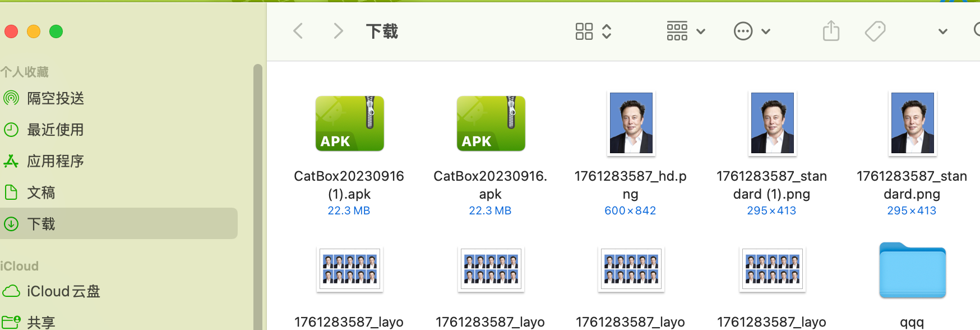
Task: Select the 1761283587_standard (1).png thumbnail
Action: [x=772, y=123]
